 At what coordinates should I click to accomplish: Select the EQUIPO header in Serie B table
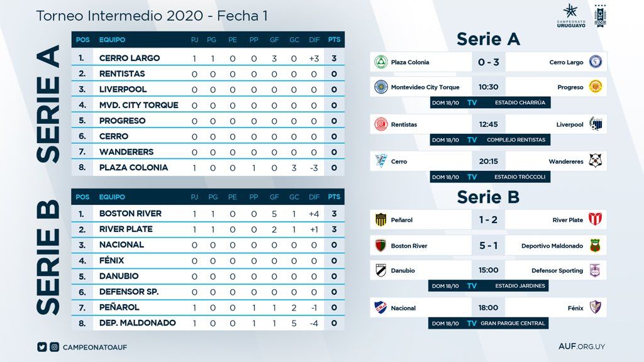coord(113,197)
